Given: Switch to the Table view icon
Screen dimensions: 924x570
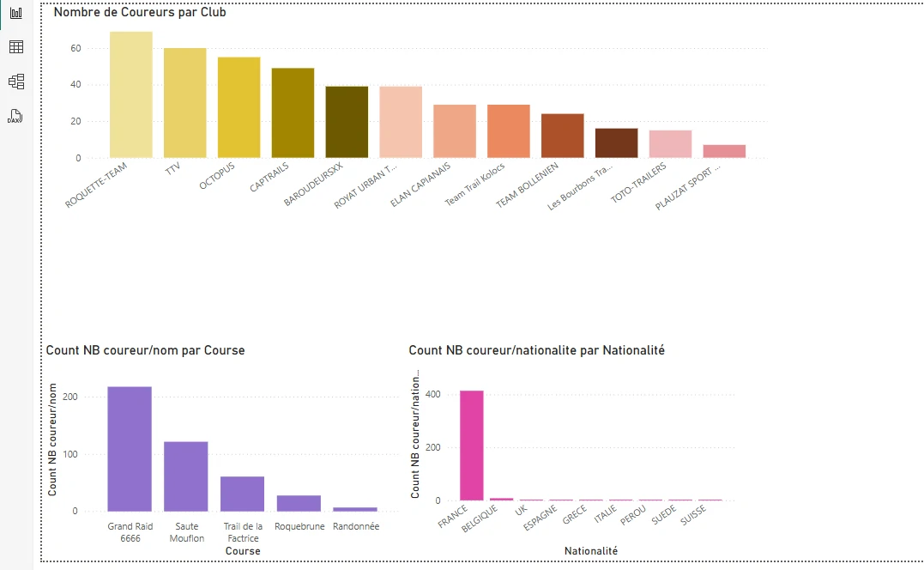Looking at the screenshot, I should pyautogui.click(x=15, y=47).
